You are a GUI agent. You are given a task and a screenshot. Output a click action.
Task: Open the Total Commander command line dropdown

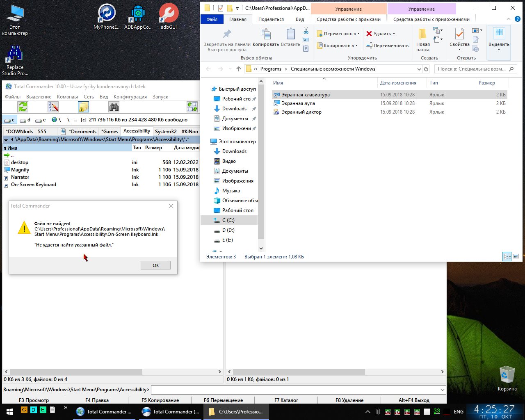[x=442, y=390]
